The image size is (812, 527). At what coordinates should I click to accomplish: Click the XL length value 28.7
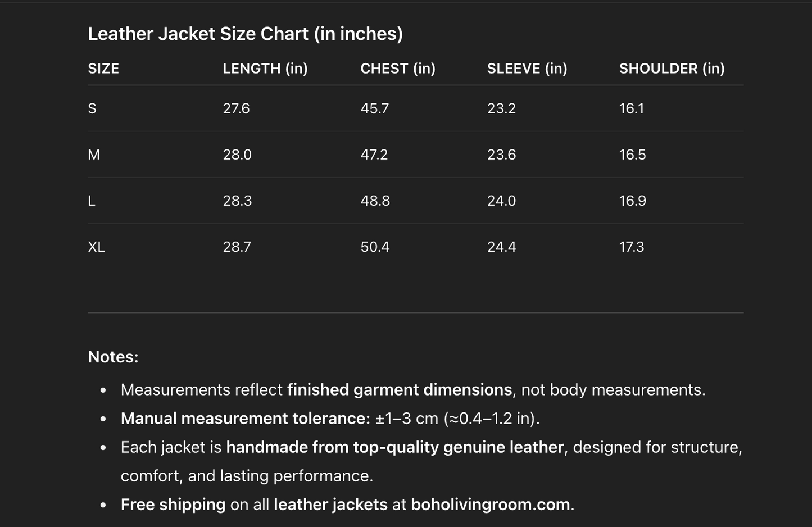point(237,247)
